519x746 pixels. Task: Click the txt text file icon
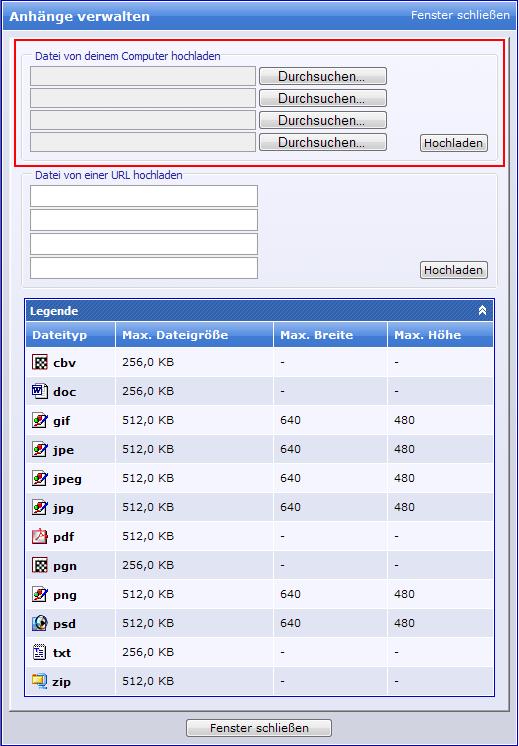[40, 652]
